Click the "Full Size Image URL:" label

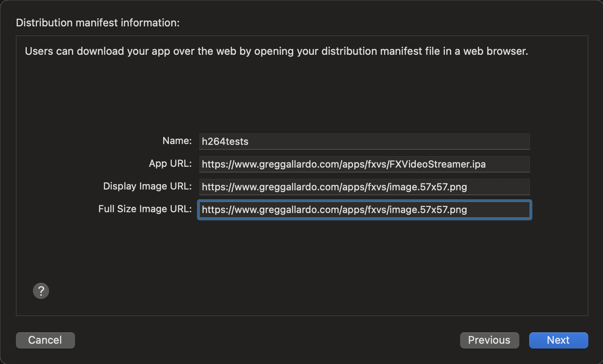click(x=145, y=209)
